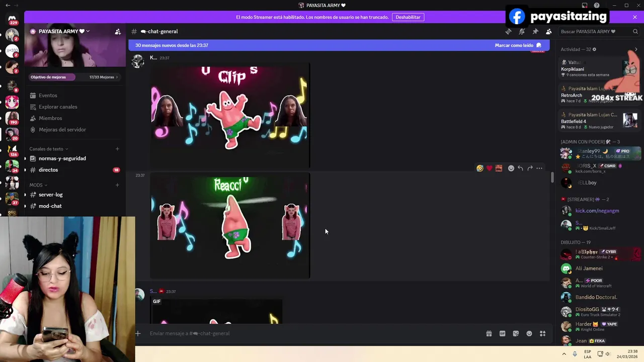The image size is (644, 362).
Task: Click the invite people icon beside server name
Action: [x=118, y=31]
